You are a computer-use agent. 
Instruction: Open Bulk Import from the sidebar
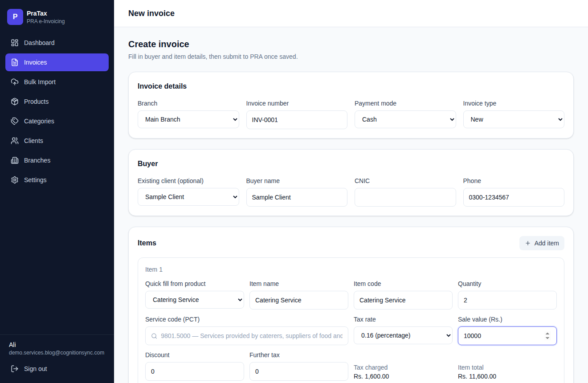(57, 82)
